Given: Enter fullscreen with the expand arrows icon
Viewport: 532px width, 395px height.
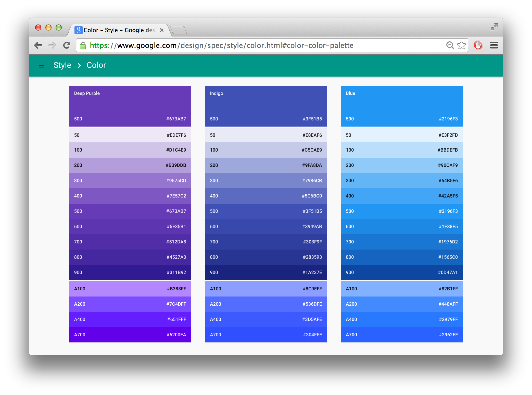Looking at the screenshot, I should pos(494,27).
